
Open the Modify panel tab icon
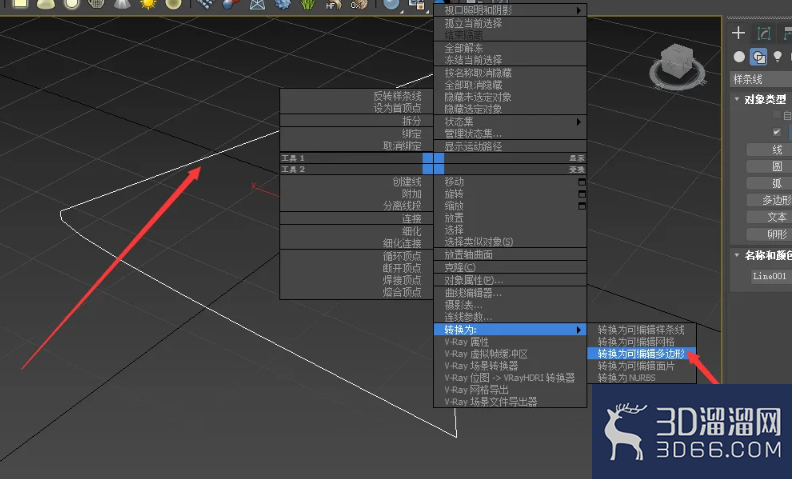pyautogui.click(x=764, y=33)
